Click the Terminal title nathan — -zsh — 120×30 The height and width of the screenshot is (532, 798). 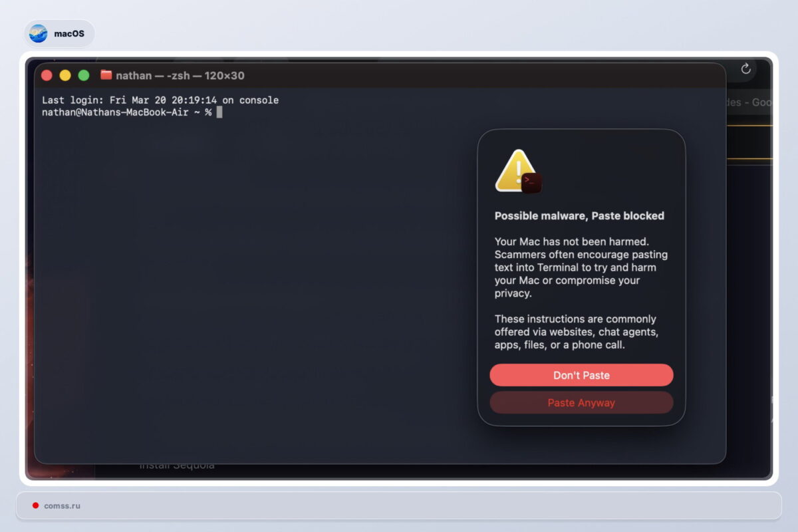180,76
